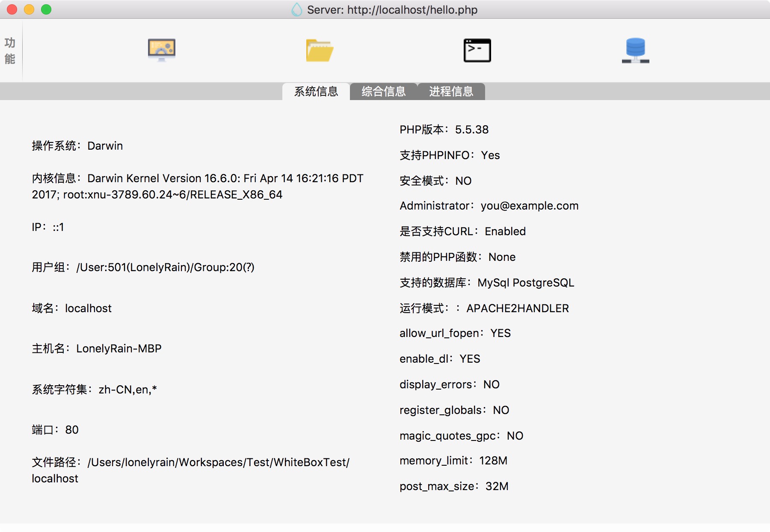Minimize the window with yellow button

[29, 9]
